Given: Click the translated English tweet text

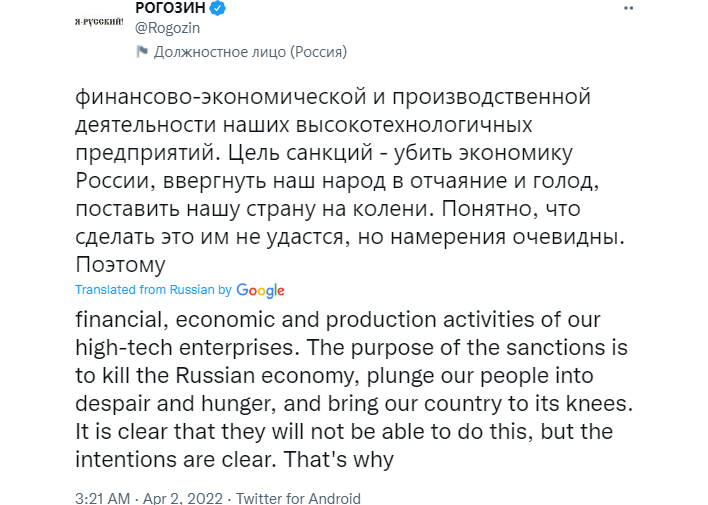Looking at the screenshot, I should tap(354, 389).
